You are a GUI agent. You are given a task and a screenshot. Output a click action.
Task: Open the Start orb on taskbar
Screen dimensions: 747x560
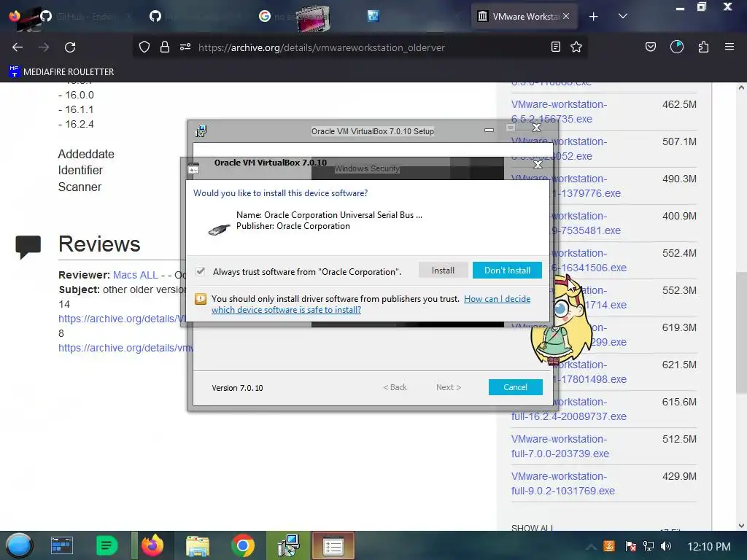(x=19, y=545)
